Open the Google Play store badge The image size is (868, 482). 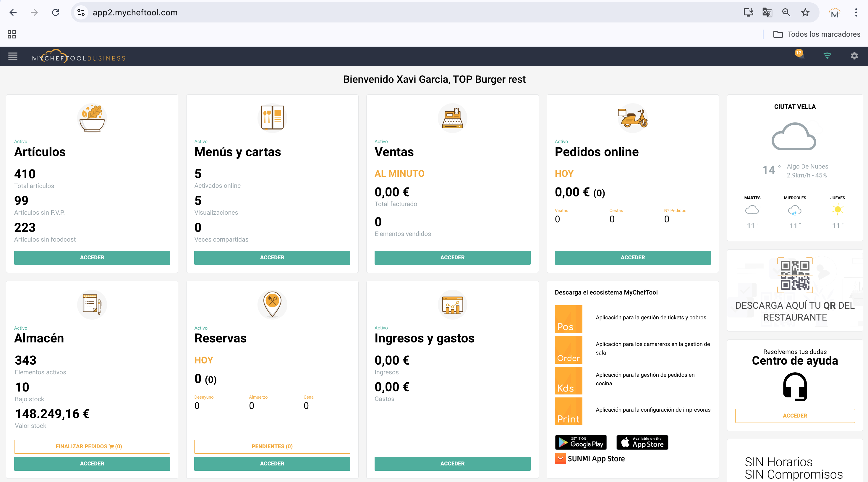581,442
